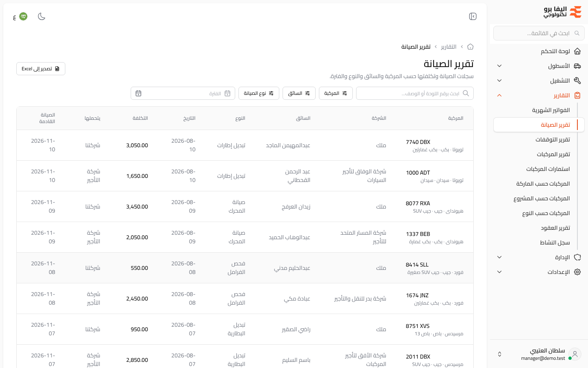Expand the الإعدادات menu chevron
Viewport: 588px width, 368px height.
tap(499, 272)
